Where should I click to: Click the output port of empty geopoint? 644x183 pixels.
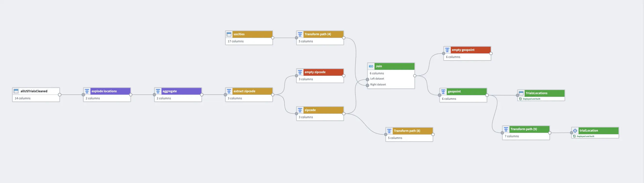(x=491, y=54)
